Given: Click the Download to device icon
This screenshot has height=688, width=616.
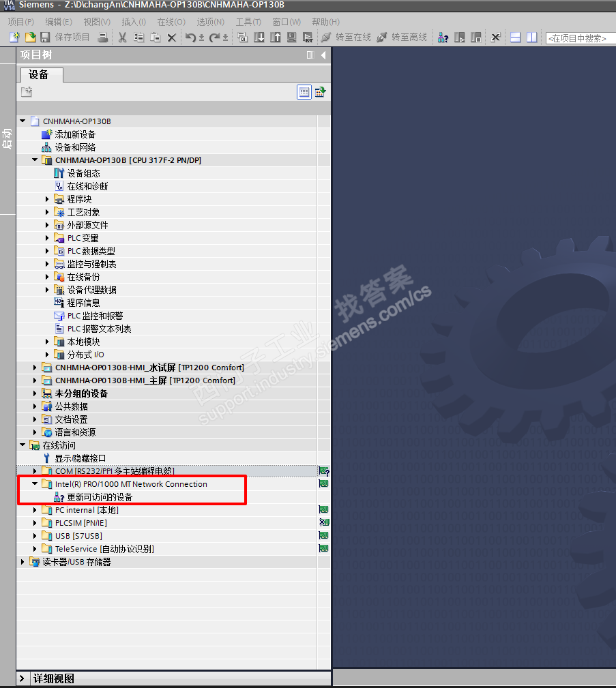Looking at the screenshot, I should (259, 38).
